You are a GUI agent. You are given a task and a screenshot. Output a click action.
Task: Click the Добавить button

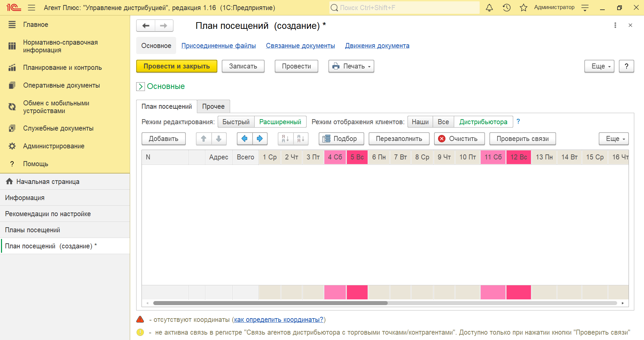(x=164, y=139)
